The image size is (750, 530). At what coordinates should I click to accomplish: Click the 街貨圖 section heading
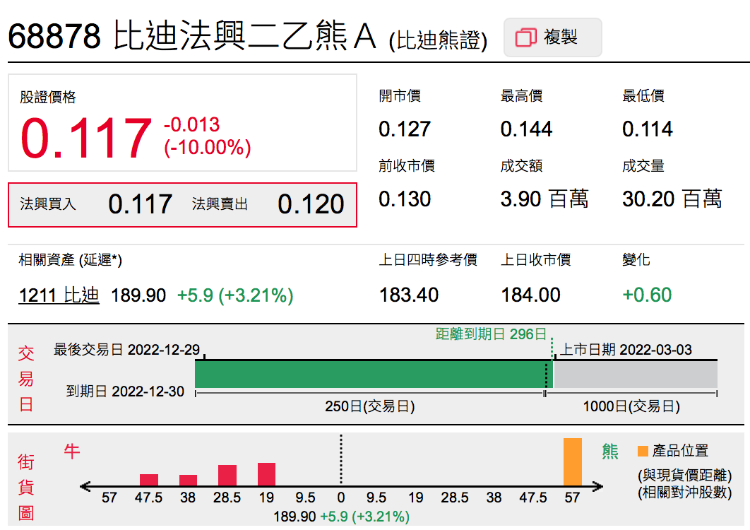point(26,488)
